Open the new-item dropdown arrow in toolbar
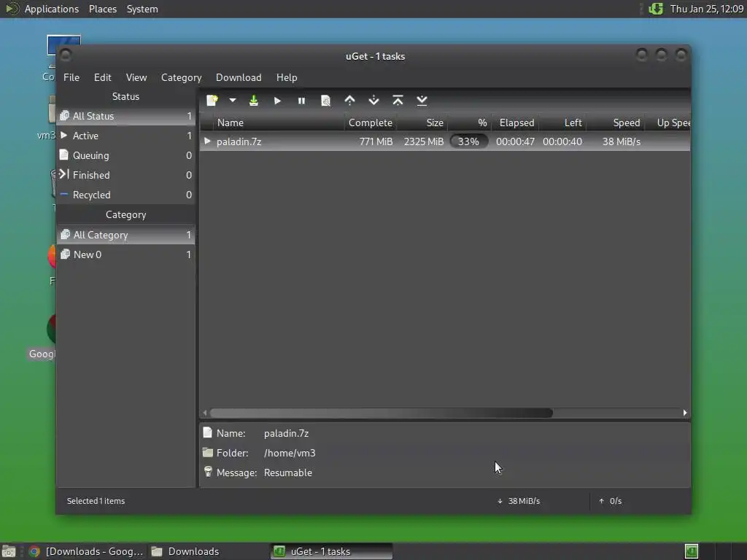 (233, 101)
